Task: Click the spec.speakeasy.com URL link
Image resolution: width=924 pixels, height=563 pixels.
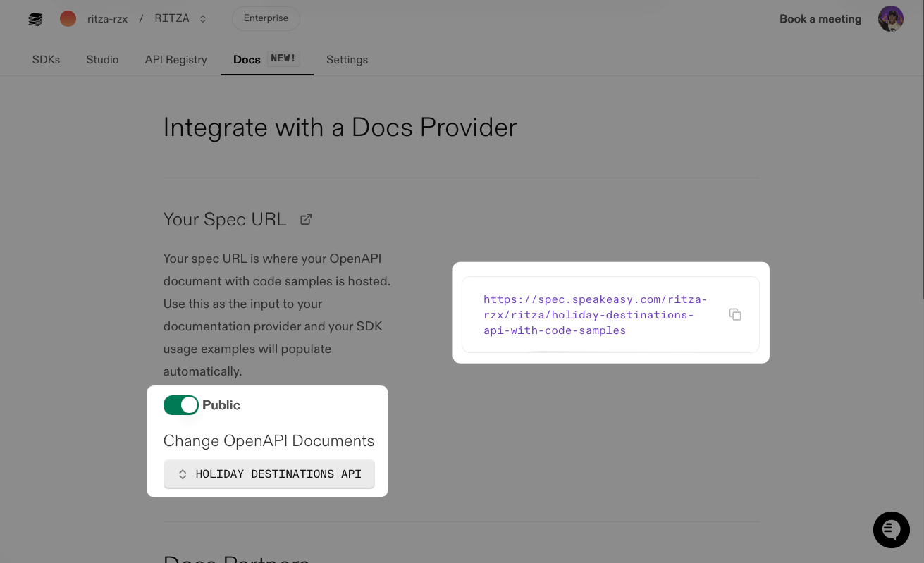Action: (x=595, y=314)
